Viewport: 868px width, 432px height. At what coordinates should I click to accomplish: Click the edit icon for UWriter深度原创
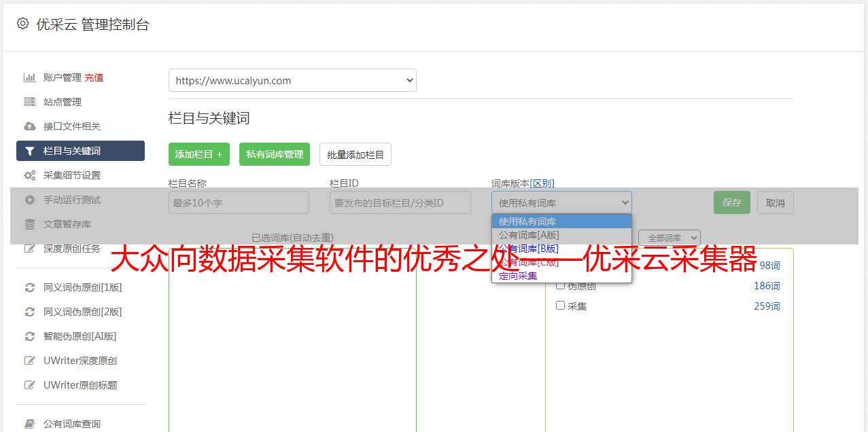pos(30,361)
